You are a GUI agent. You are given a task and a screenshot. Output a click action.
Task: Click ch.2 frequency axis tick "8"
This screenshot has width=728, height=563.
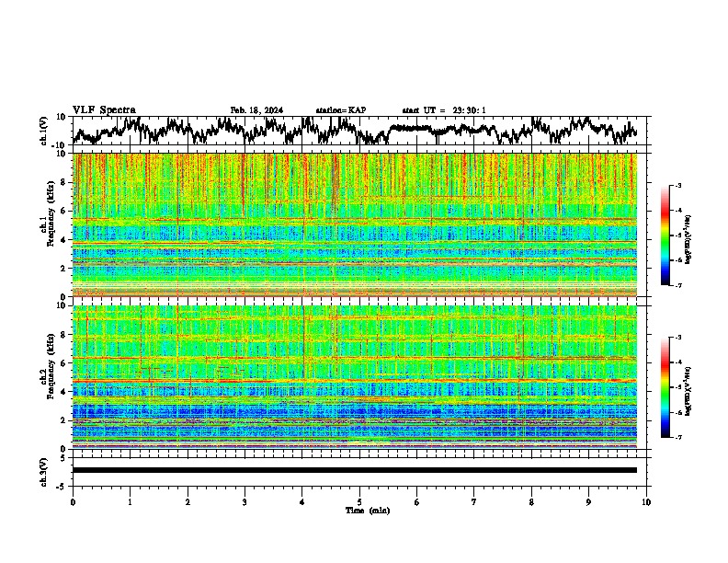[64, 335]
